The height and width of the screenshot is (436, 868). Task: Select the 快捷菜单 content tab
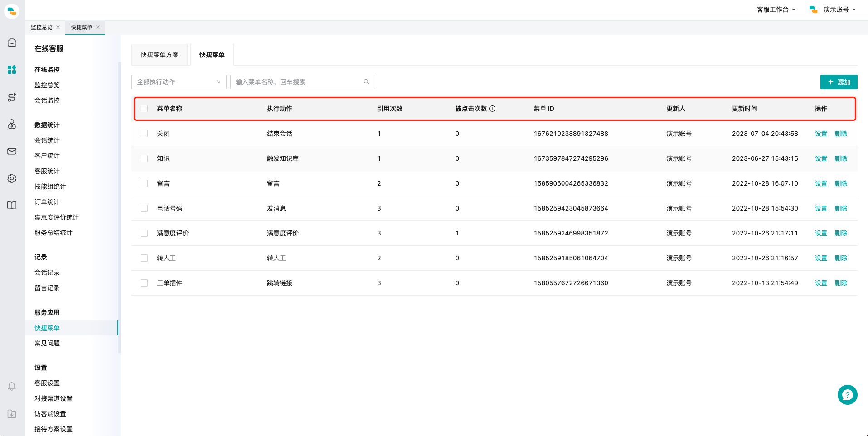(212, 55)
